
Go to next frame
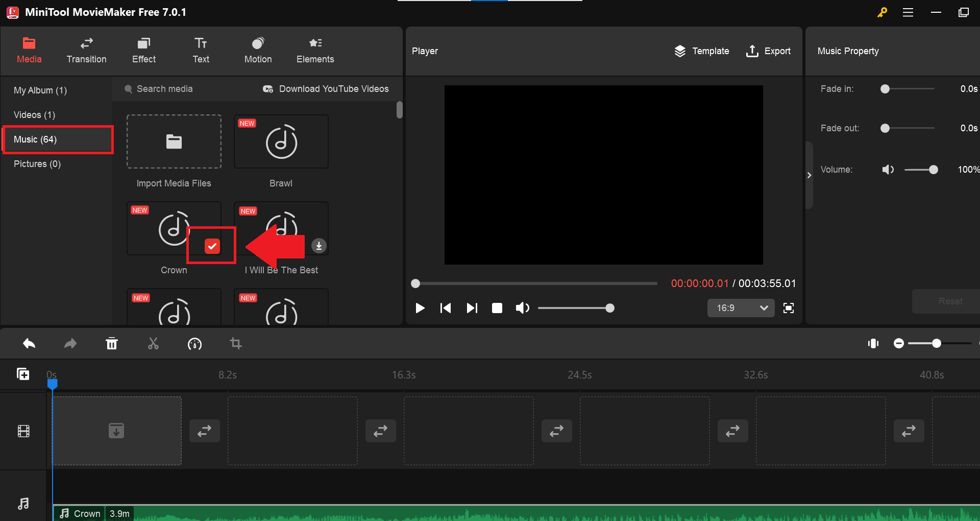point(472,308)
